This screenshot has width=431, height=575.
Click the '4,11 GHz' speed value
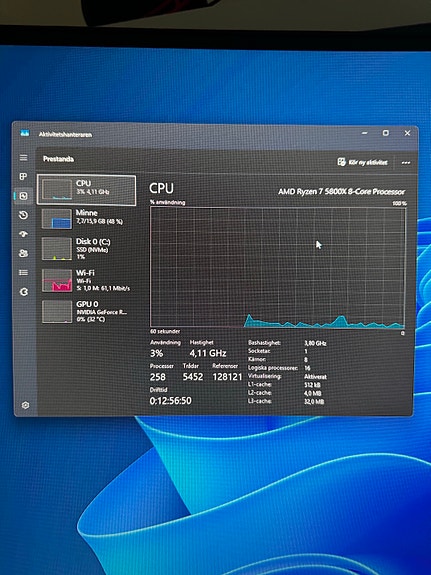[x=208, y=353]
